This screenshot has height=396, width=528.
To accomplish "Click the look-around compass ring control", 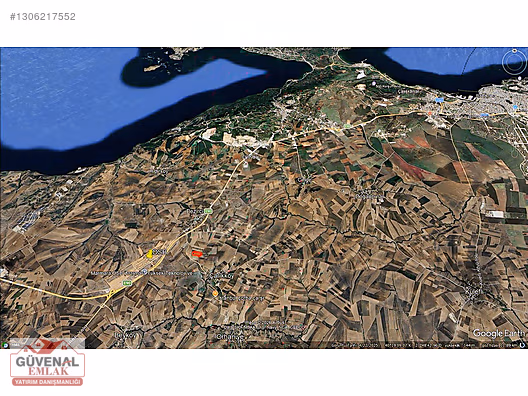I will pos(514,62).
